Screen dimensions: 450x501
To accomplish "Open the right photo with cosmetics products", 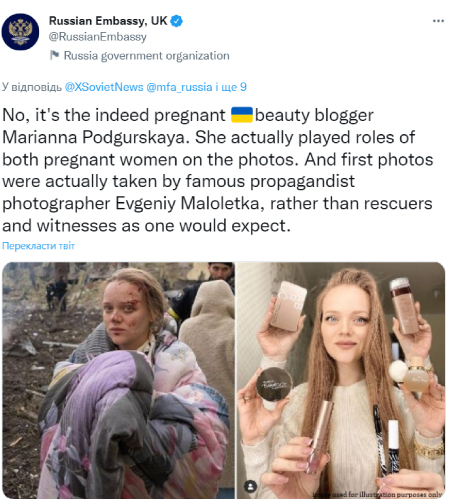I will point(341,380).
